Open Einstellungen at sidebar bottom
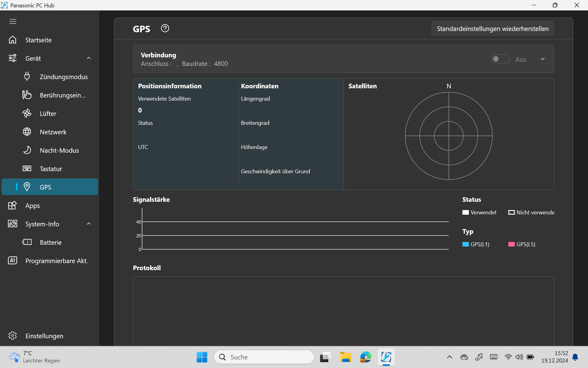Image resolution: width=588 pixels, height=368 pixels. point(44,336)
